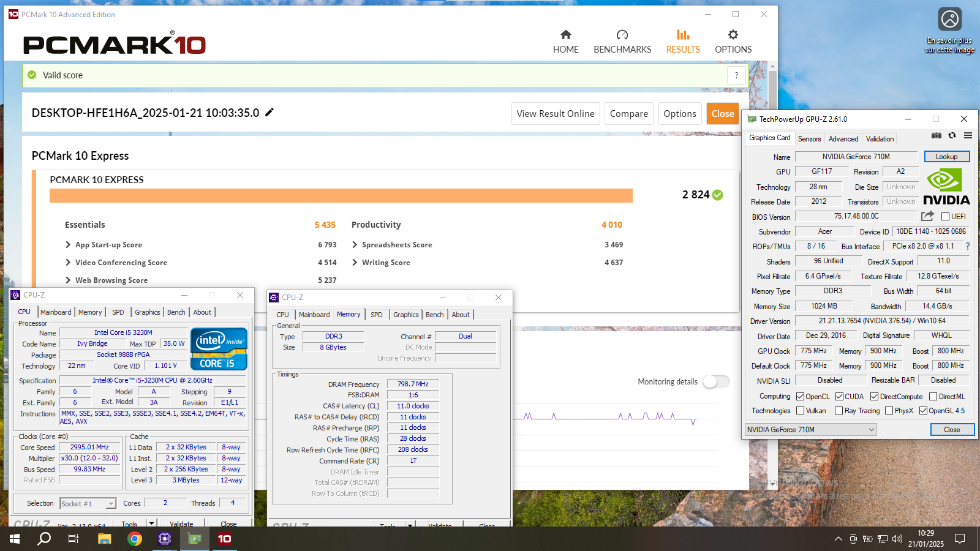Take a GPU-Z screenshot with camera icon

[x=937, y=135]
